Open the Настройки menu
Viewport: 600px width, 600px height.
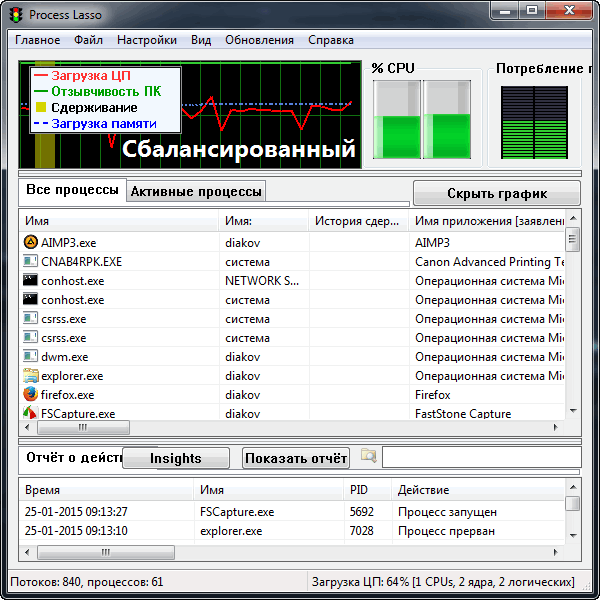[x=147, y=40]
